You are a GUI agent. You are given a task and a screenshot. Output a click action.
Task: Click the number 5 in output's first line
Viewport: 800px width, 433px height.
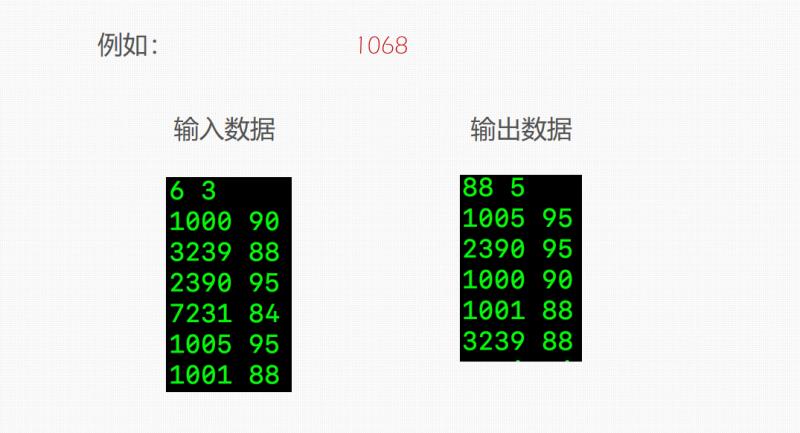point(517,187)
